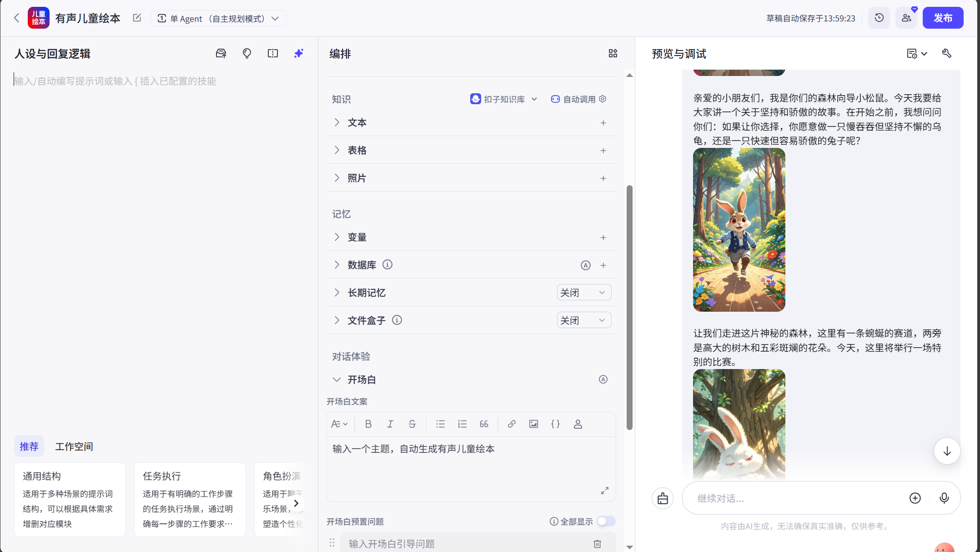Toggle 全部显示 for opening preset questions
This screenshot has width=980, height=552.
pos(606,521)
